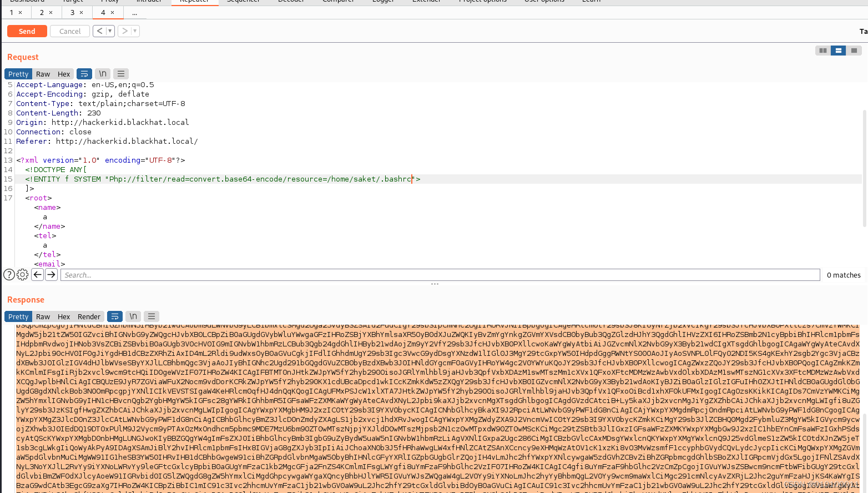868x493 pixels.
Task: Toggle non-printable characters in Request editor
Action: pyautogui.click(x=103, y=73)
